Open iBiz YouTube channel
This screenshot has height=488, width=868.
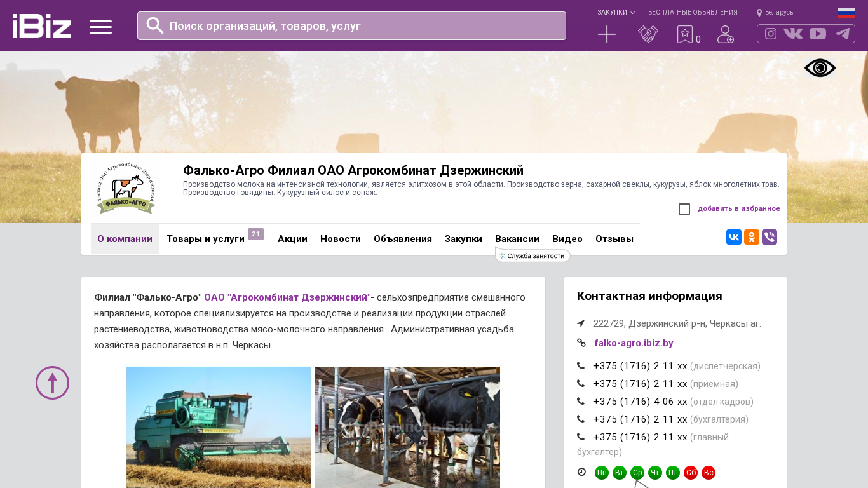tap(818, 34)
